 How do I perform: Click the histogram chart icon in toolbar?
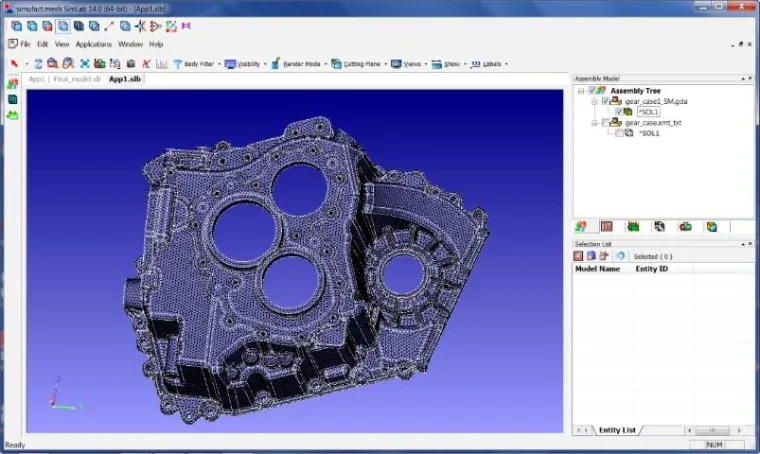tap(161, 63)
